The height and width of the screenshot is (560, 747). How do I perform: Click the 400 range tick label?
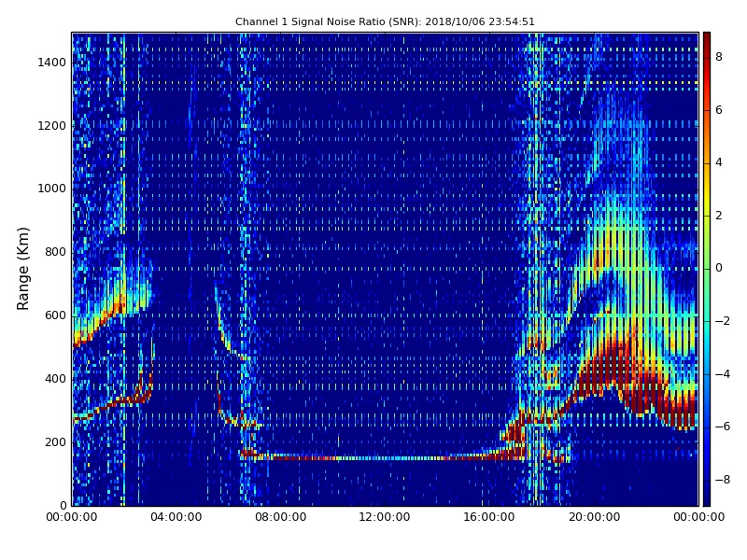[55, 379]
